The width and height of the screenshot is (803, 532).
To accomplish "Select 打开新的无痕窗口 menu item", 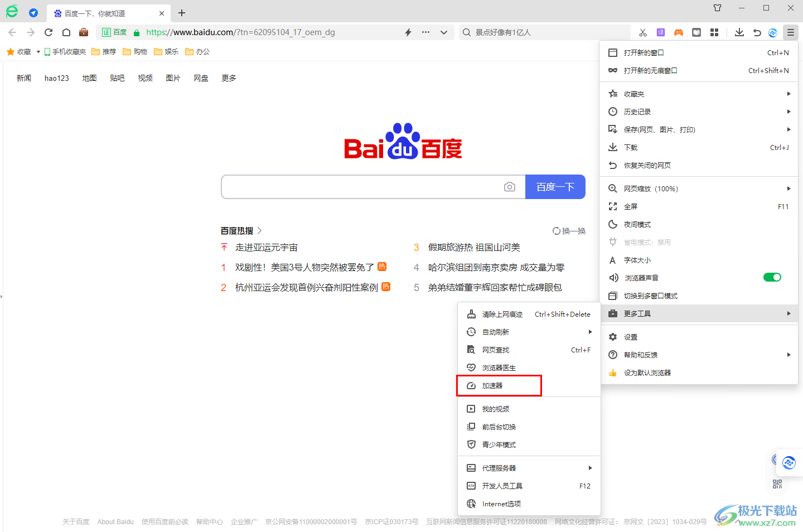I will (x=699, y=70).
